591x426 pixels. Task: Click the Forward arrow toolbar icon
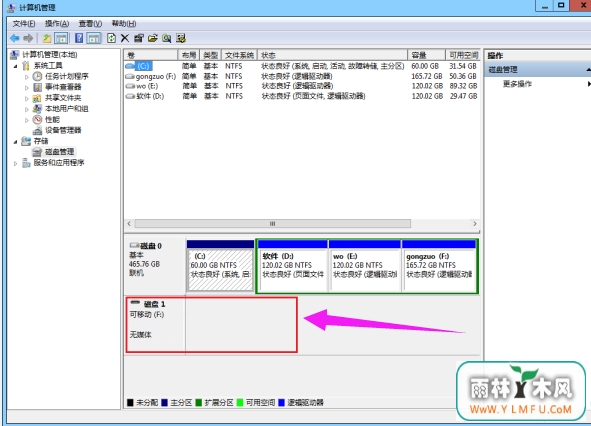28,38
